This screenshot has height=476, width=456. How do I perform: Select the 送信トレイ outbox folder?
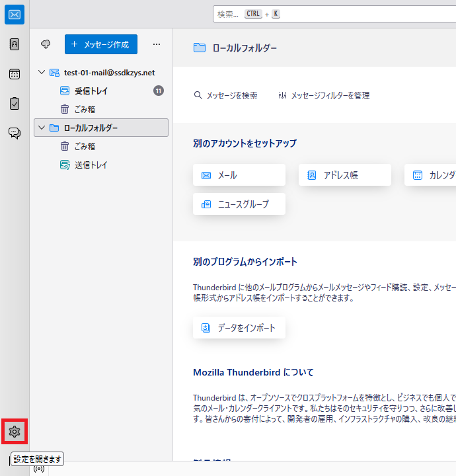click(91, 165)
